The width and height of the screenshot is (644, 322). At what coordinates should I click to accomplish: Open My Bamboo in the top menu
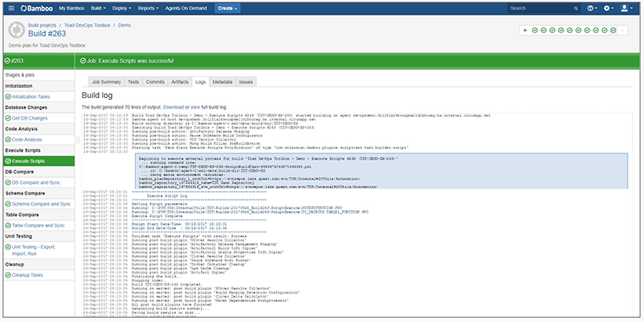71,8
